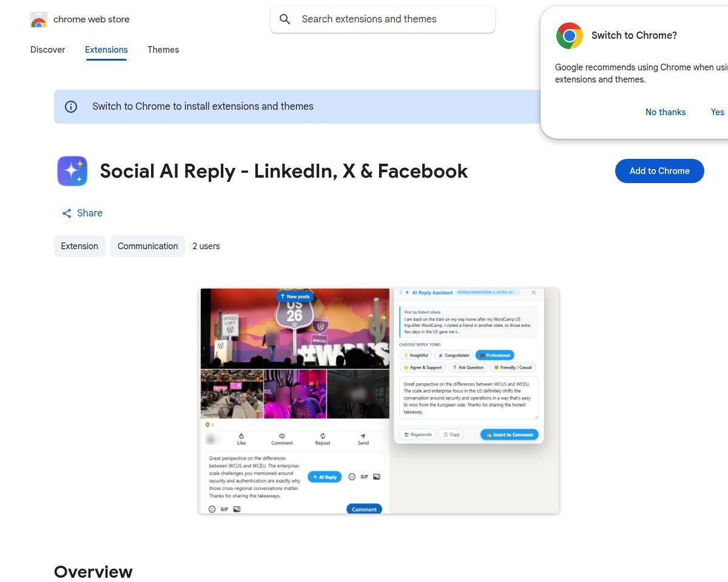Click the Chrome logo in the popup

point(569,36)
